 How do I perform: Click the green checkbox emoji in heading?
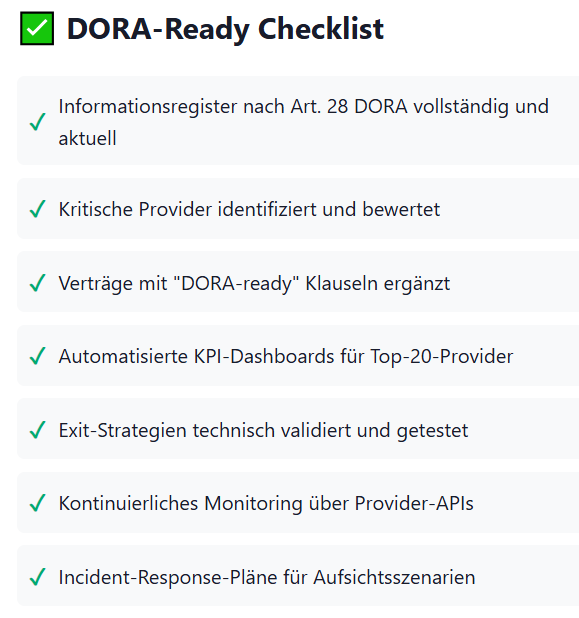37,28
